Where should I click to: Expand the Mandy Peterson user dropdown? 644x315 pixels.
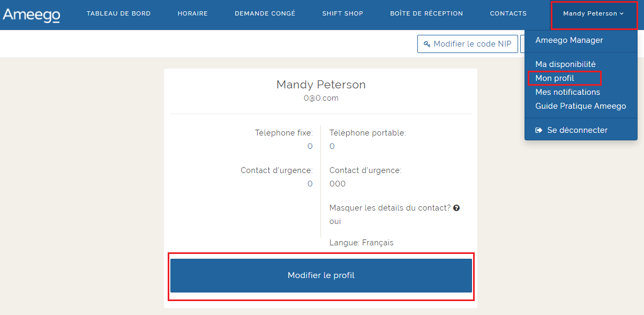593,14
